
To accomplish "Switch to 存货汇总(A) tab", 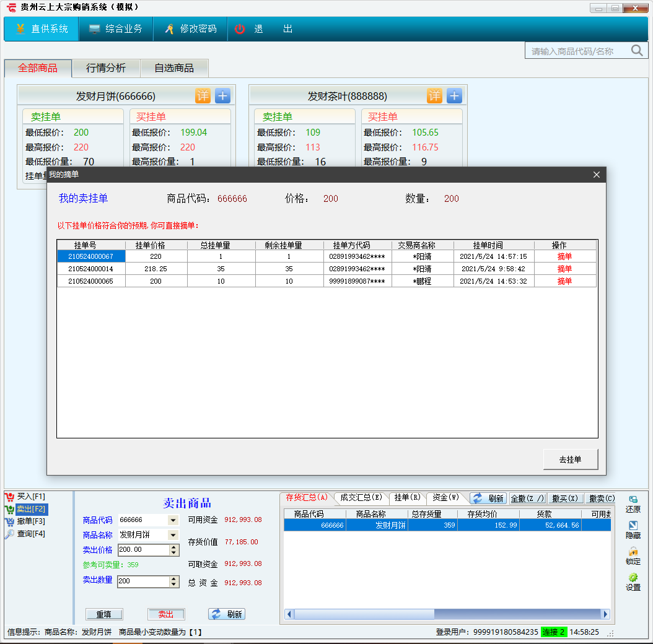I will pyautogui.click(x=307, y=497).
